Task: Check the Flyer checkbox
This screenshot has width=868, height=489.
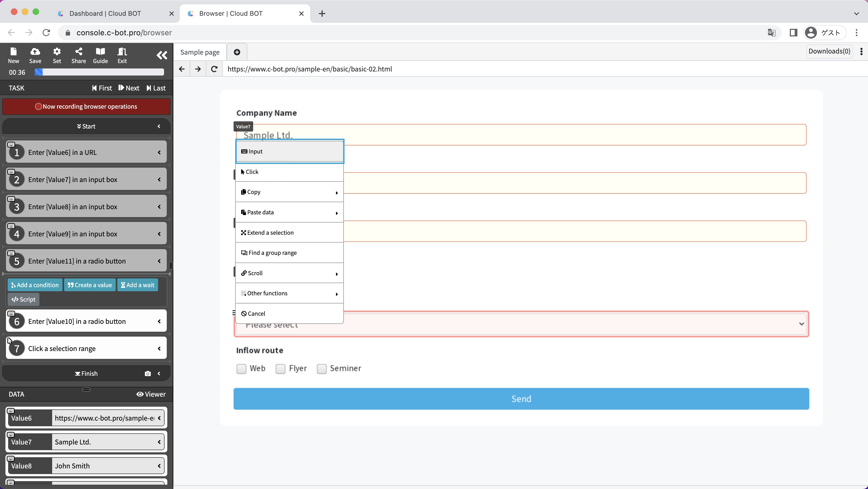Action: click(x=280, y=369)
